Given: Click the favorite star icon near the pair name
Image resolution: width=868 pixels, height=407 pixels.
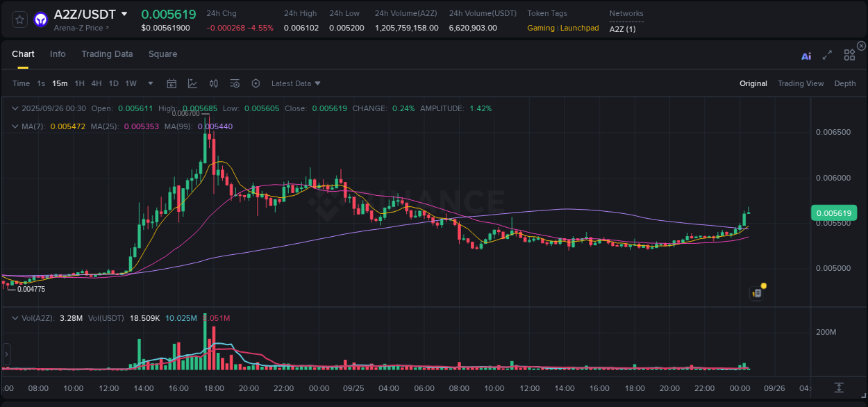Looking at the screenshot, I should click(x=19, y=19).
